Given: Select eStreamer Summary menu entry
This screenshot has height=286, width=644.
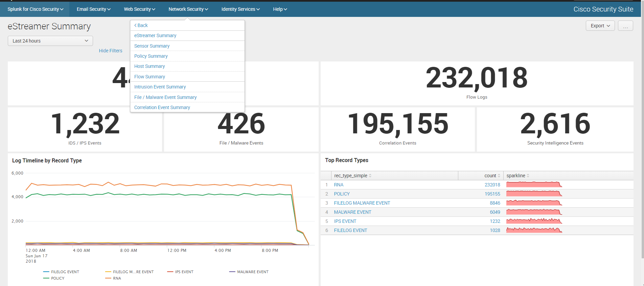Looking at the screenshot, I should point(155,35).
